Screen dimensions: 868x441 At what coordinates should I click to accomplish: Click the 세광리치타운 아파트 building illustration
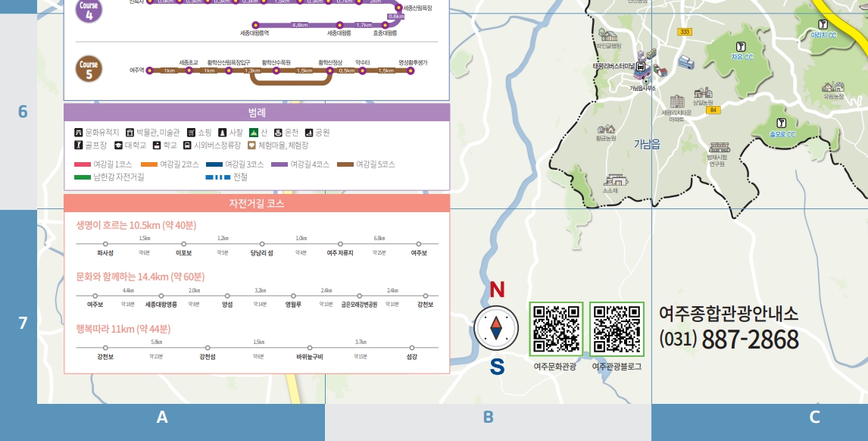click(x=677, y=102)
